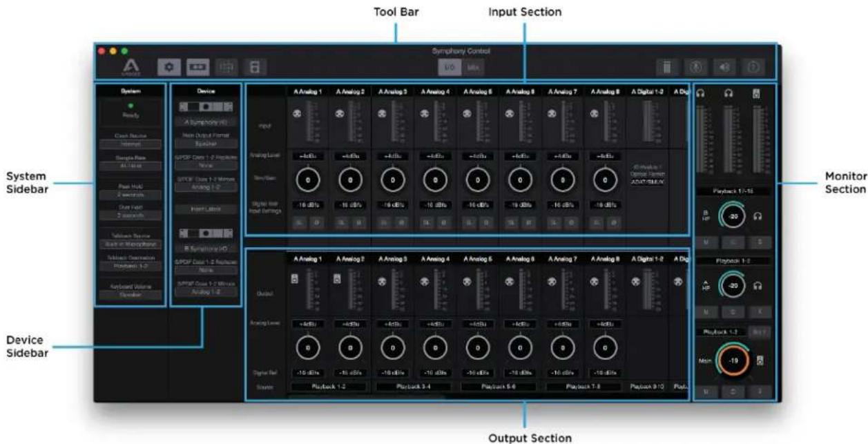Click the XLR connector icon on input A Analog 2

(340, 115)
